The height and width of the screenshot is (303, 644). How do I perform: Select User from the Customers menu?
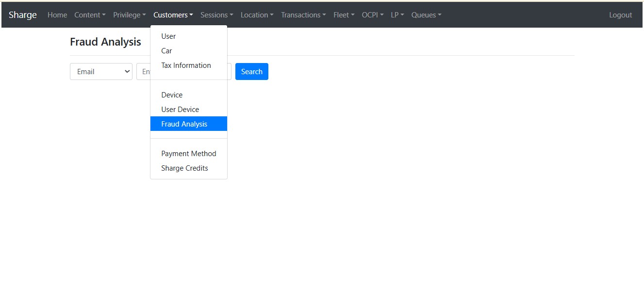pos(168,36)
